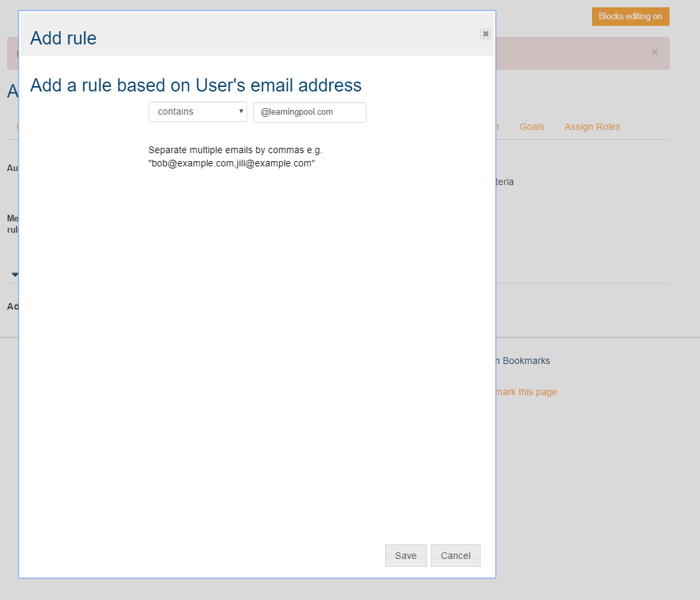Switch to the Goals tab
700x600 pixels.
(x=532, y=127)
